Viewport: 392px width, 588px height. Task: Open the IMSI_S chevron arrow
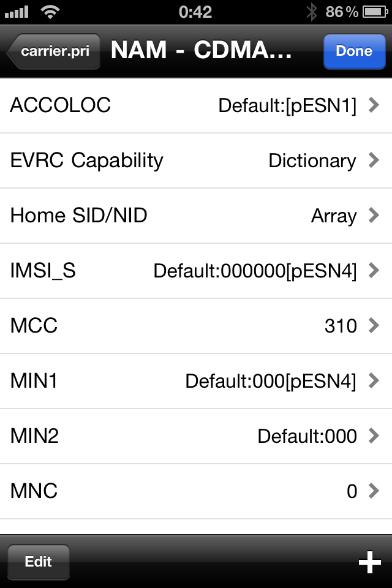[374, 270]
